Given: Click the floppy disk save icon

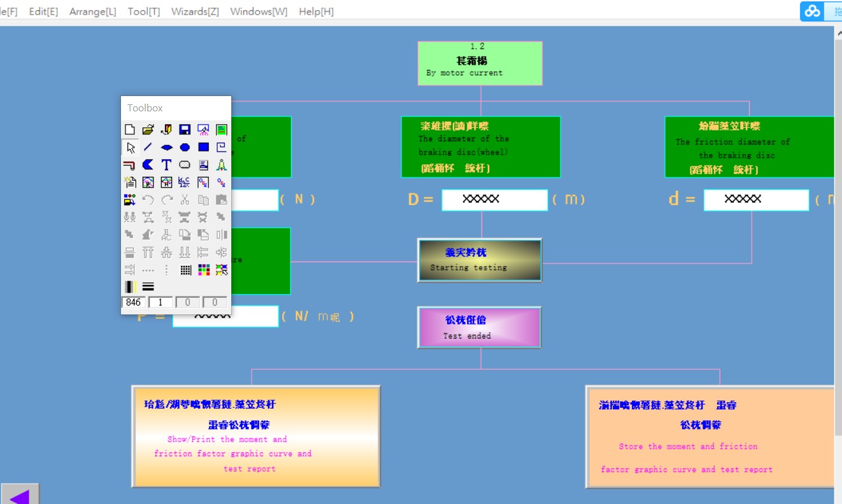Looking at the screenshot, I should click(x=185, y=130).
